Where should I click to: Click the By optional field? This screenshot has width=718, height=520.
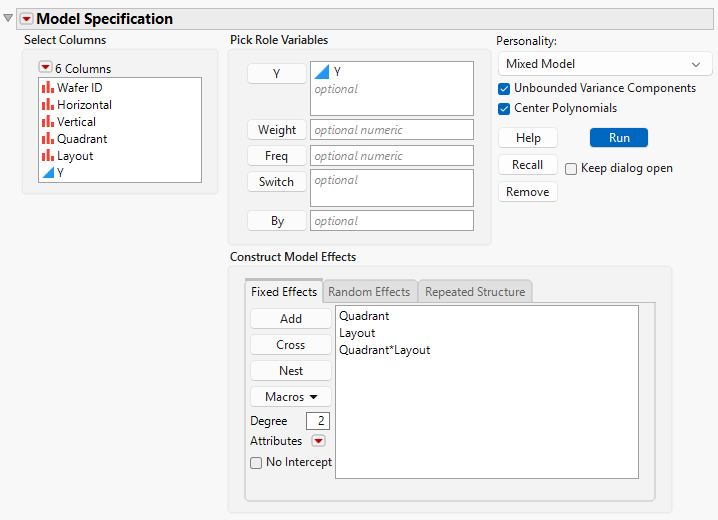click(392, 221)
